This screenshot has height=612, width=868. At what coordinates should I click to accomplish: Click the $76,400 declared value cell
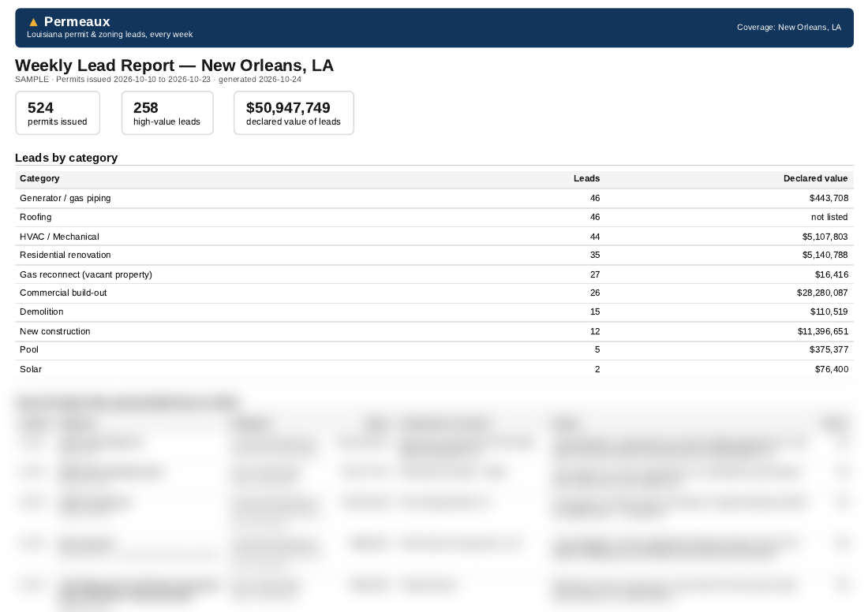(832, 369)
